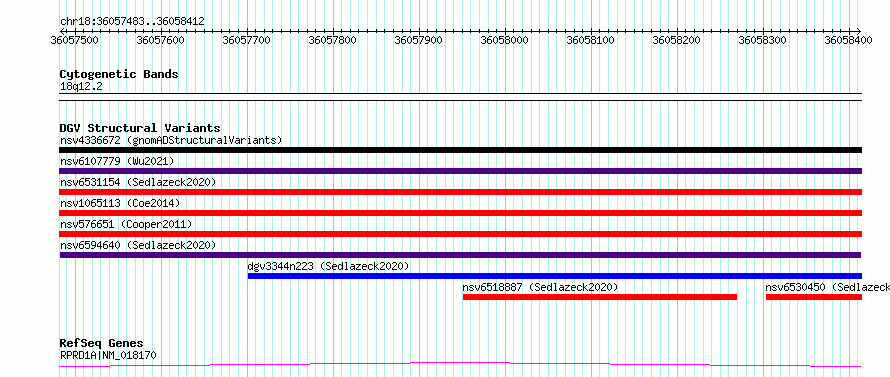
Task: Select the purple nsv6594640 variant bar
Action: pyautogui.click(x=460, y=255)
